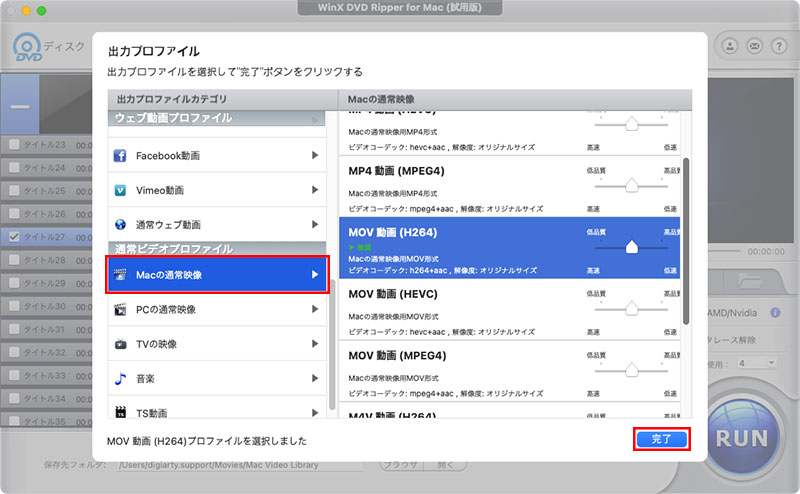
Task: Toggle checkbox for タイトル24
Action: click(14, 167)
